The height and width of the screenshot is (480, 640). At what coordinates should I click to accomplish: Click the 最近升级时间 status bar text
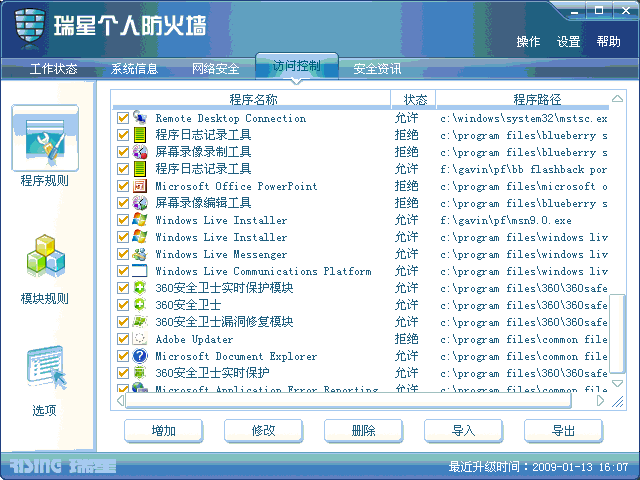[538, 467]
